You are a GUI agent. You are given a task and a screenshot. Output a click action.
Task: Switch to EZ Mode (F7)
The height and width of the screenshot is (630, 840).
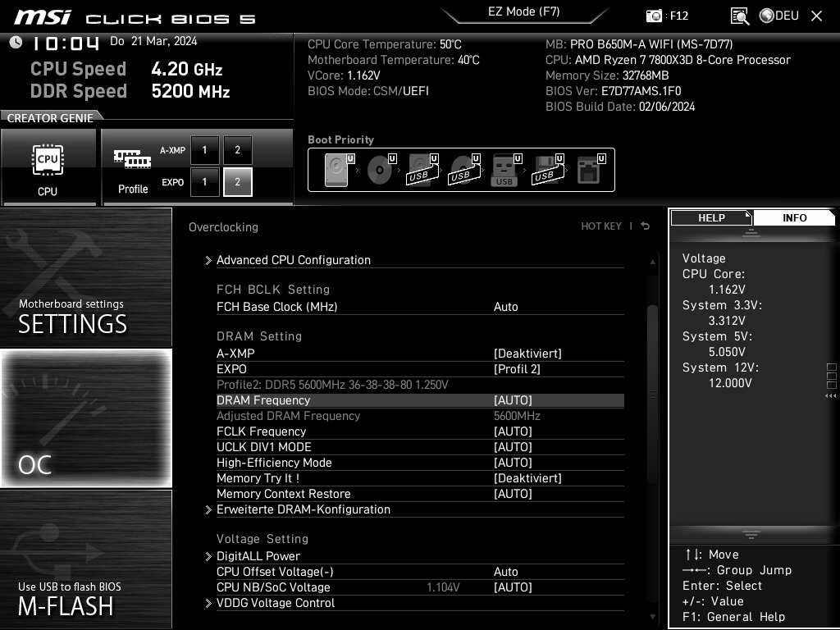523,11
